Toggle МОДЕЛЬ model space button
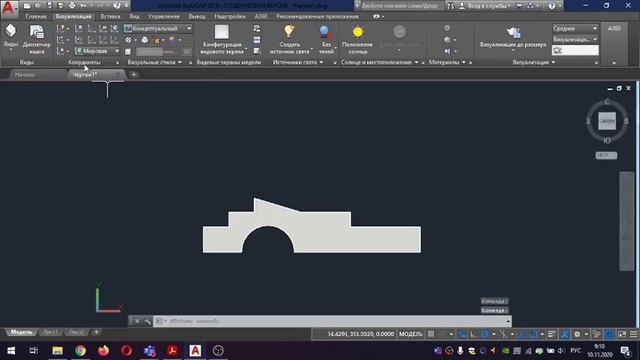The height and width of the screenshot is (360, 640). click(410, 334)
